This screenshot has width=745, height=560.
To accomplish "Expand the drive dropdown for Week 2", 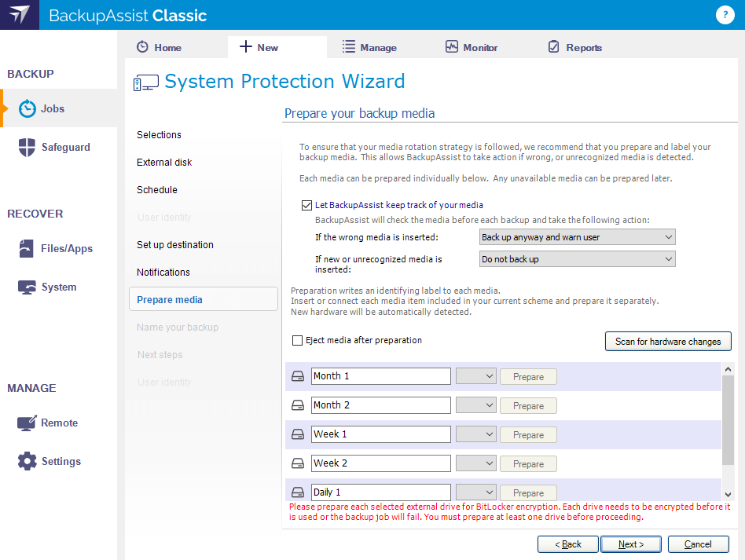I will point(476,463).
